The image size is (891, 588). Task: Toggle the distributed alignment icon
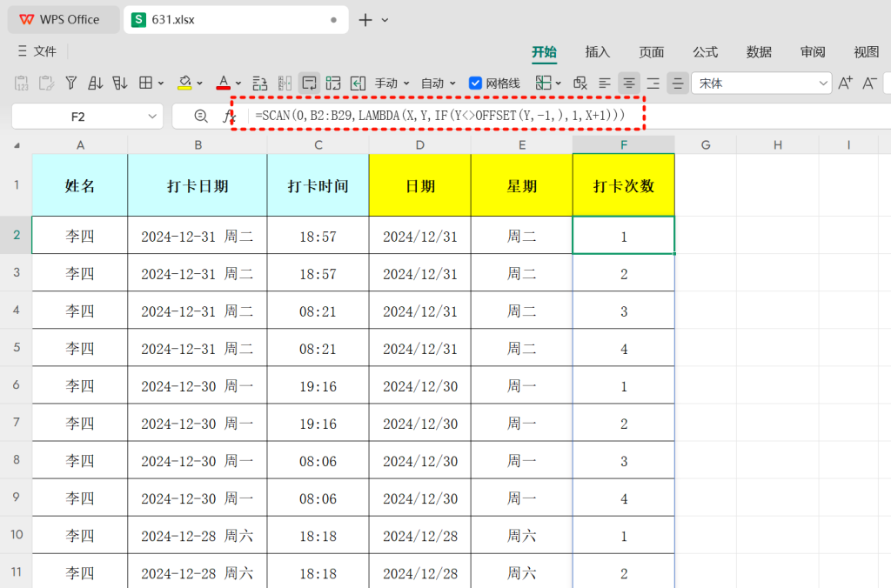678,84
